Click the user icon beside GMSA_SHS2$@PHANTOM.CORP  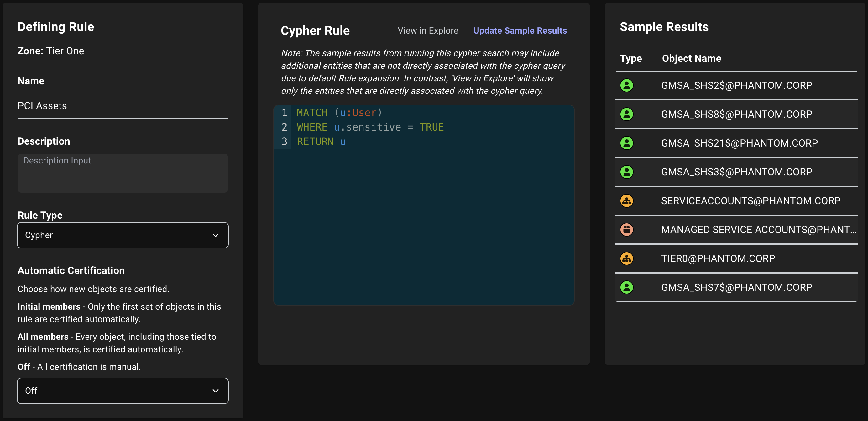[627, 85]
